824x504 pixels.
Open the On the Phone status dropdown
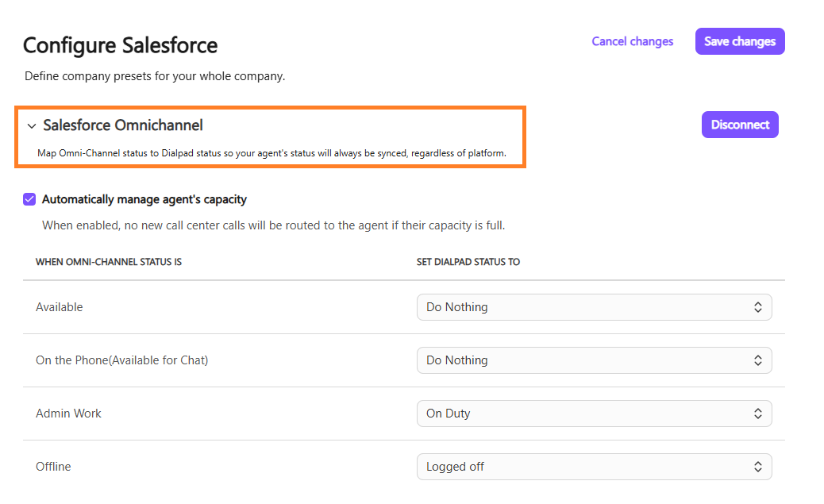594,360
